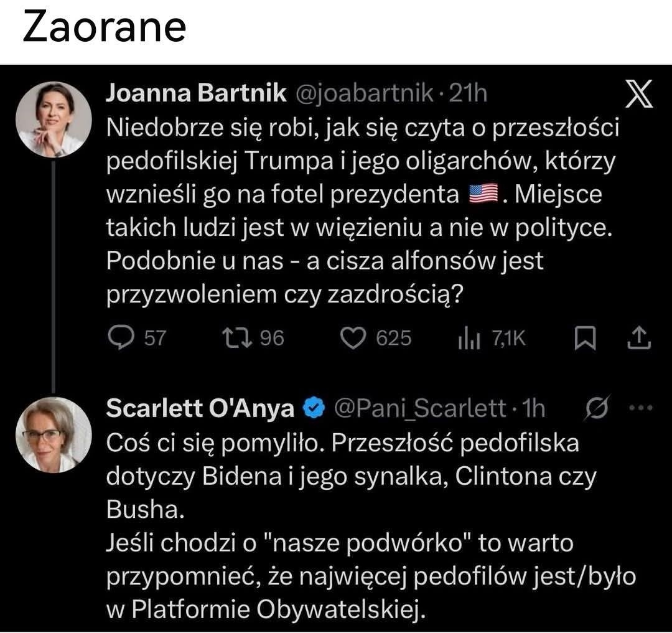Click the reply icon on Joanna Bartnik's post
Image resolution: width=672 pixels, height=633 pixels.
click(x=119, y=337)
